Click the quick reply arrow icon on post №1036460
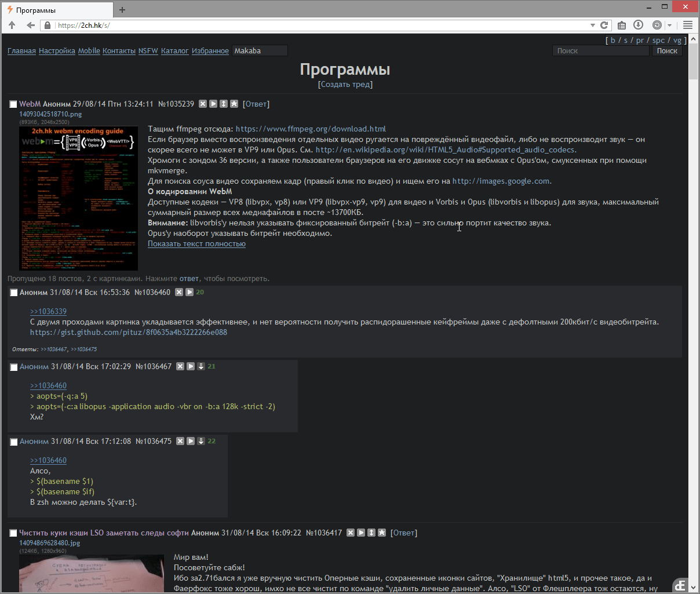Image resolution: width=700 pixels, height=594 pixels. pyautogui.click(x=189, y=292)
